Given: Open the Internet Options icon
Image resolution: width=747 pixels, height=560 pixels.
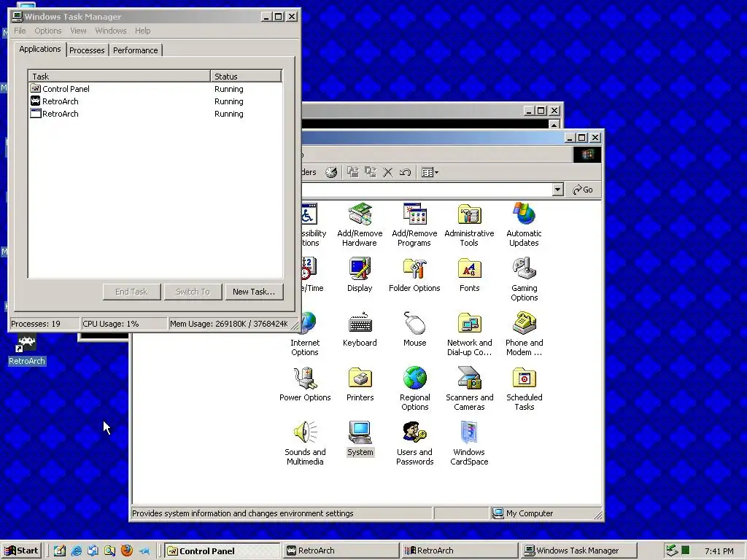Looking at the screenshot, I should [305, 334].
